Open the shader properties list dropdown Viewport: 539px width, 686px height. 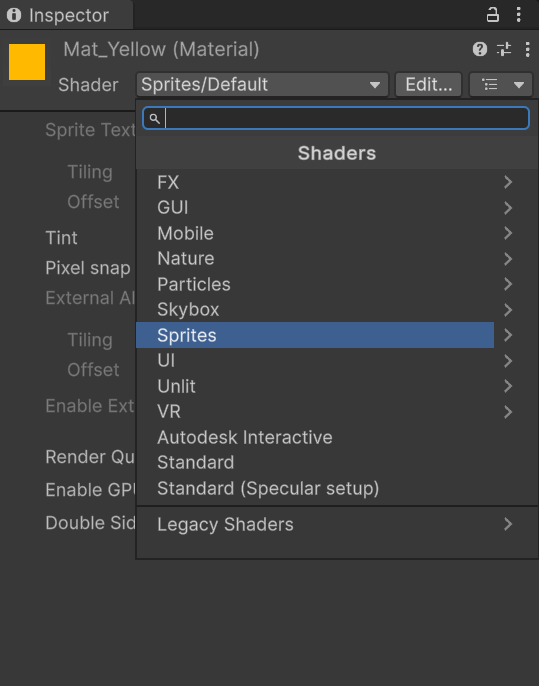tap(501, 84)
